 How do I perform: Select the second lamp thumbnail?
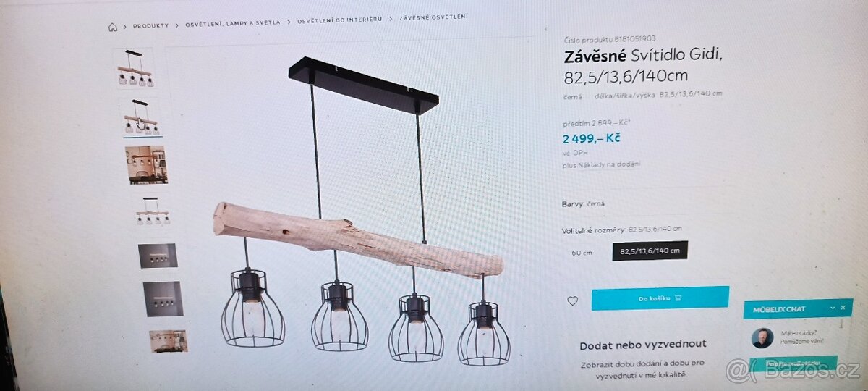[139, 117]
